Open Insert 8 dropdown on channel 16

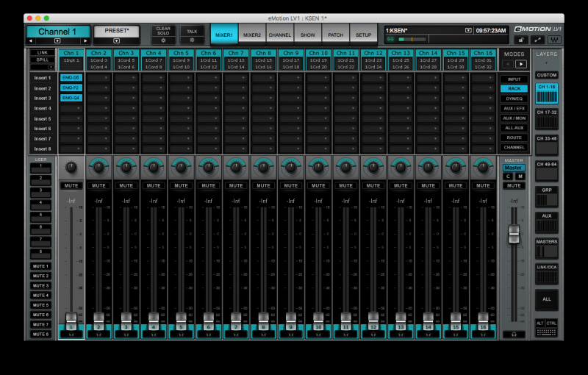(483, 149)
